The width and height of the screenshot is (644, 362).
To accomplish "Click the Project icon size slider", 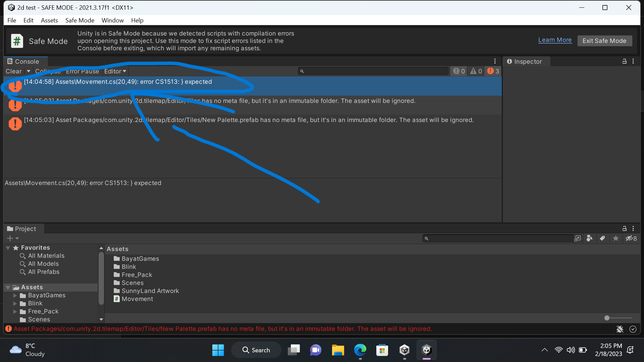I will coord(607,318).
